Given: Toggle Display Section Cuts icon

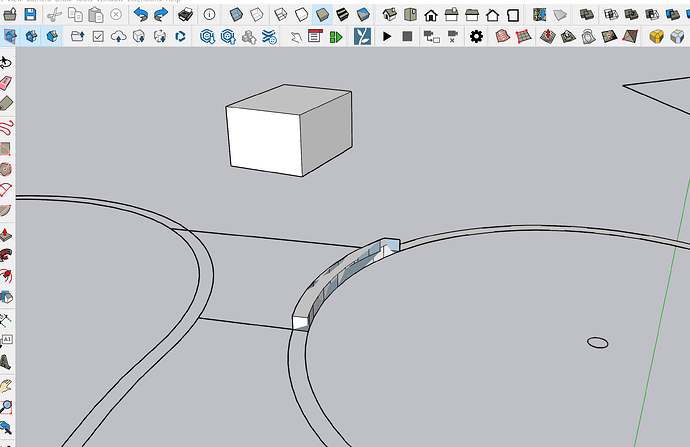Looking at the screenshot, I should (31, 36).
